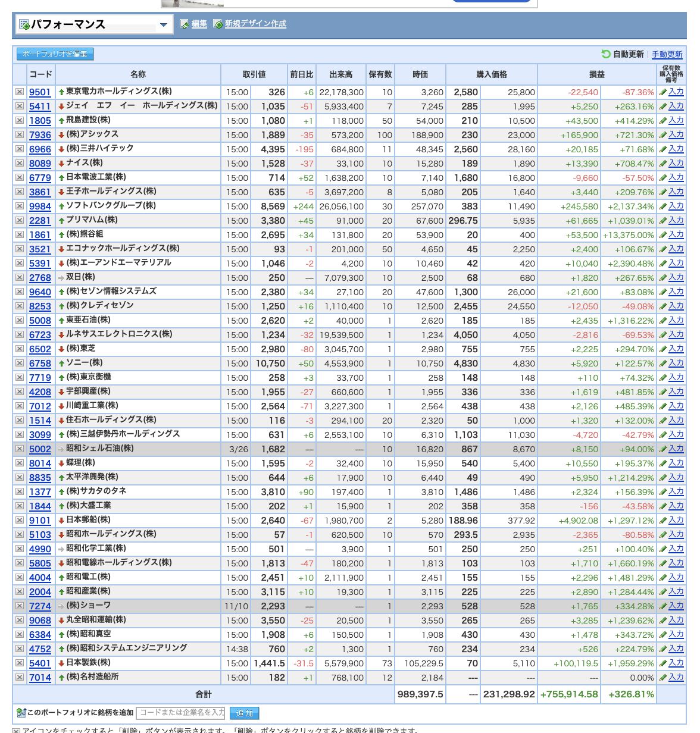Viewport: 700px width, 733px height.
Task: Click the ポートフォリオを編集 button
Action: 55,54
